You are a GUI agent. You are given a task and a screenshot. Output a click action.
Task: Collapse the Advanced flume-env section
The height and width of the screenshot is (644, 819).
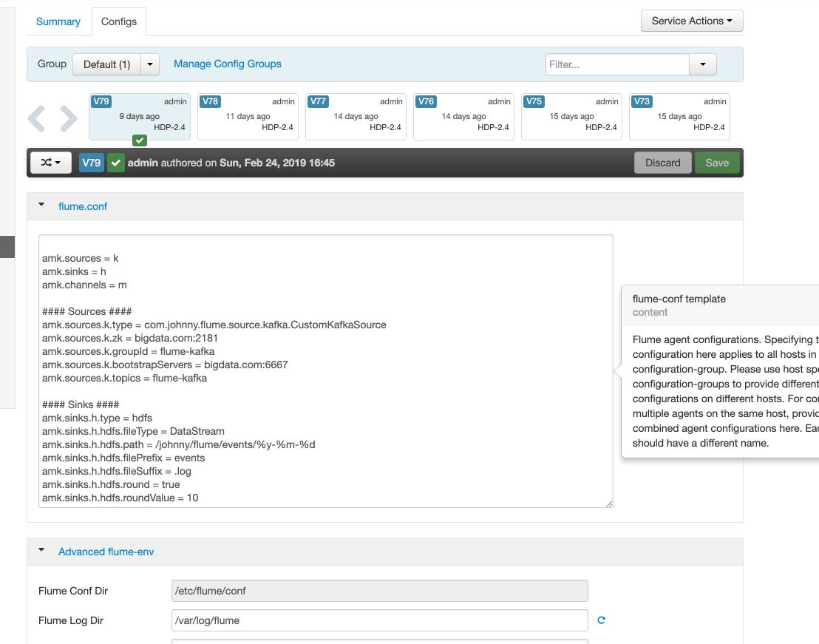click(42, 551)
